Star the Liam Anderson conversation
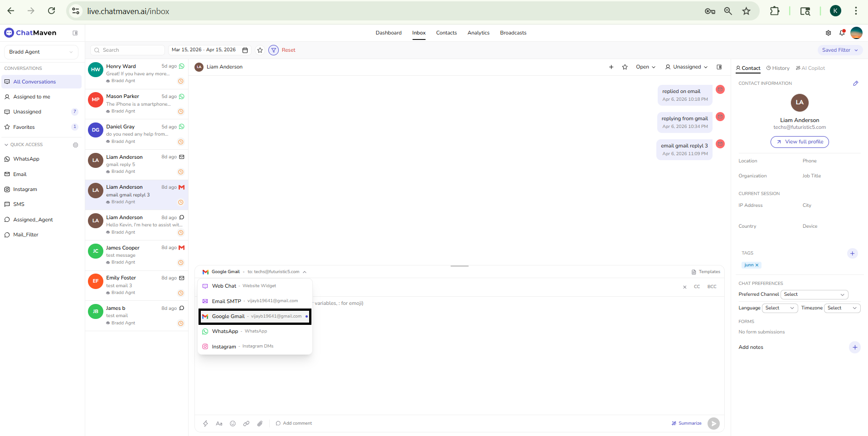The height and width of the screenshot is (436, 868). click(625, 67)
